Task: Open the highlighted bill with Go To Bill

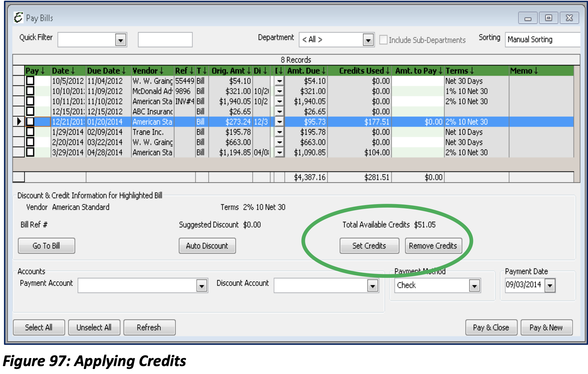Action: tap(46, 245)
